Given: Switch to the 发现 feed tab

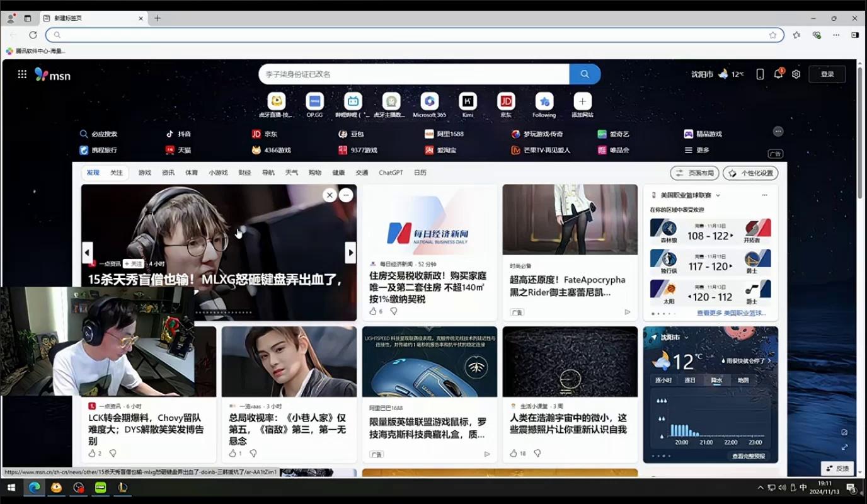Looking at the screenshot, I should click(93, 173).
